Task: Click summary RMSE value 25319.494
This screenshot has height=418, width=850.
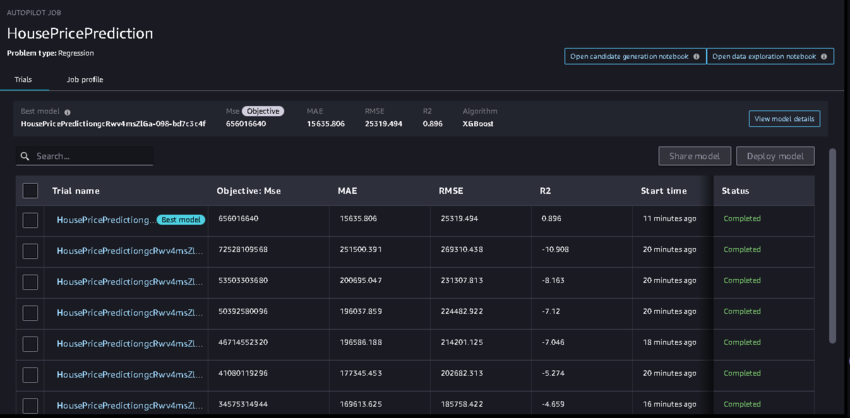Action: (383, 124)
